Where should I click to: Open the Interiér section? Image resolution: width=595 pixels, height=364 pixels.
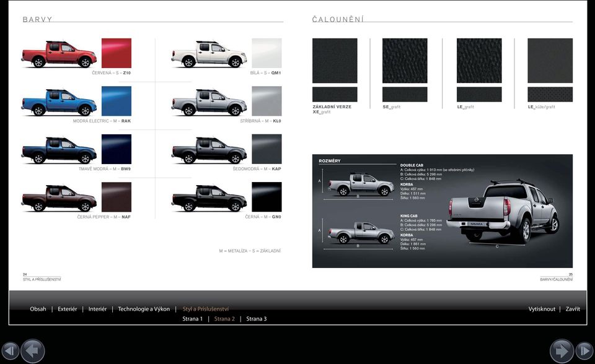pyautogui.click(x=97, y=309)
